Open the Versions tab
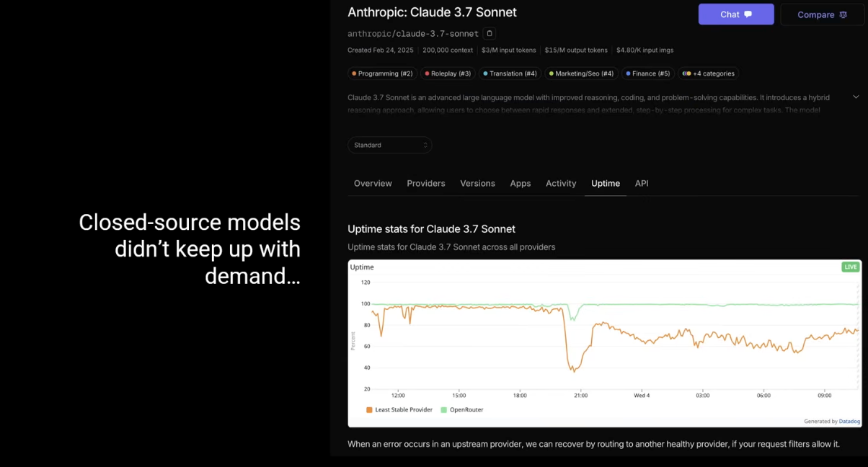 (478, 184)
